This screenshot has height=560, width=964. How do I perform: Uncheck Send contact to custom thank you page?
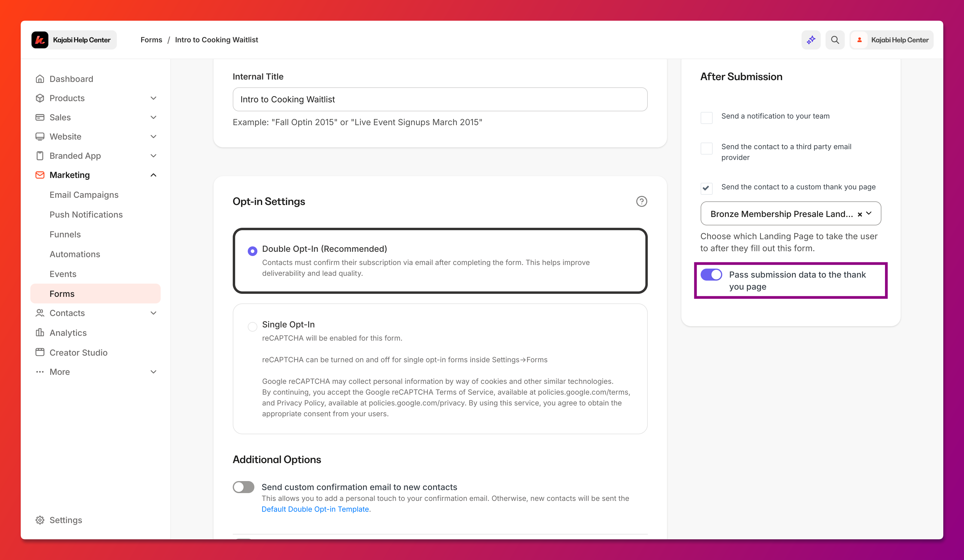coord(706,188)
